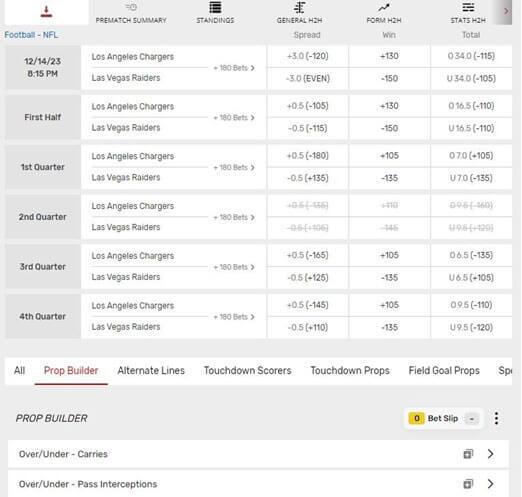
Task: Expand +180 Bets for 2nd Quarter row
Action: (234, 217)
